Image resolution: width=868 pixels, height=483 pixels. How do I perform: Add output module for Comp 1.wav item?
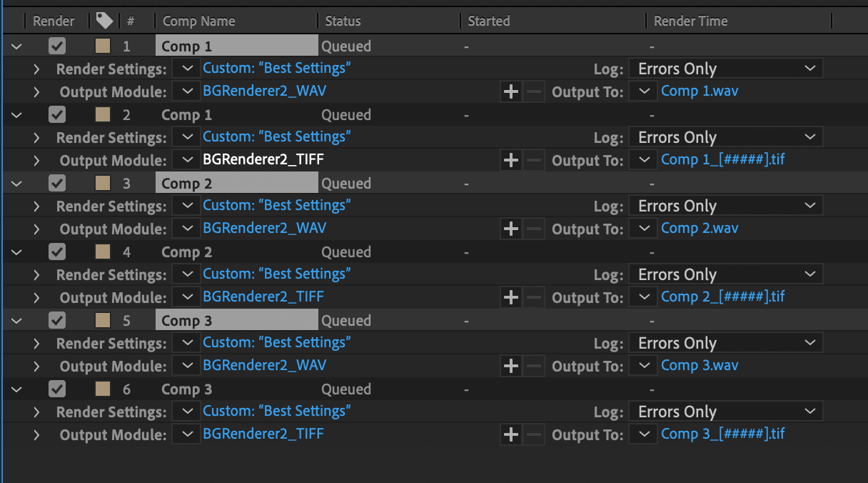[x=511, y=91]
